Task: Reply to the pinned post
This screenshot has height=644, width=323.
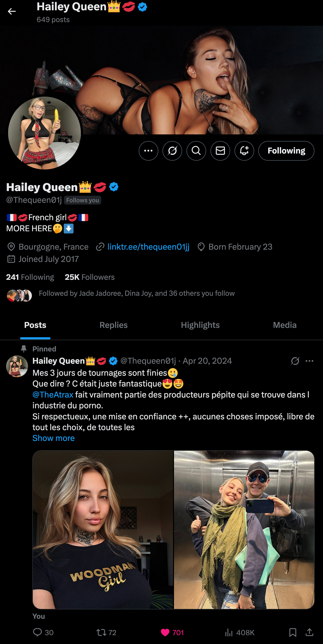Action: [x=38, y=632]
